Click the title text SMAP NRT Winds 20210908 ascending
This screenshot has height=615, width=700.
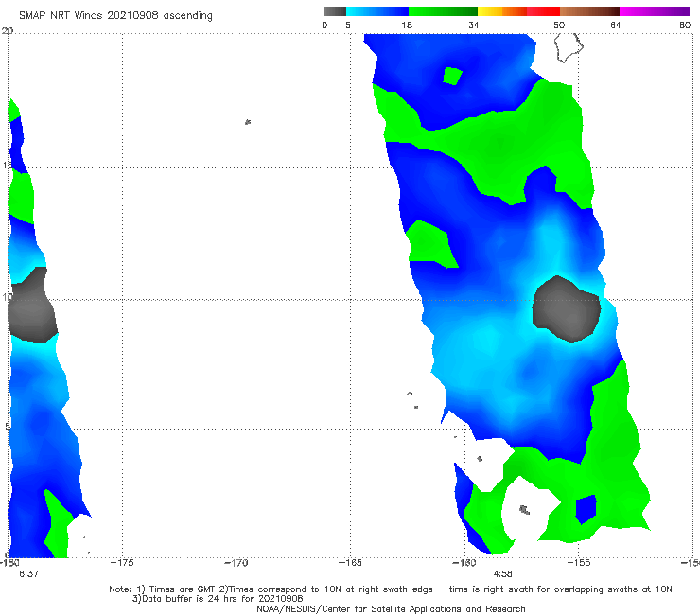tap(115, 15)
